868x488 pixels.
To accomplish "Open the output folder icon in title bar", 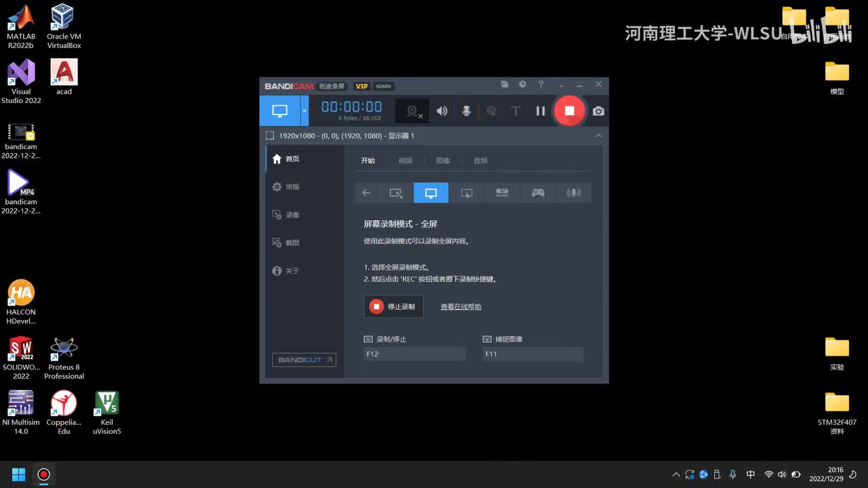I will click(x=505, y=85).
